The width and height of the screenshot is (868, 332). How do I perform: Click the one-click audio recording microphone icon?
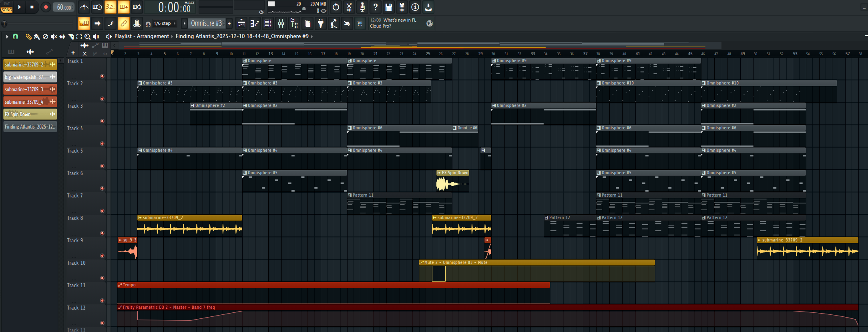pyautogui.click(x=362, y=7)
